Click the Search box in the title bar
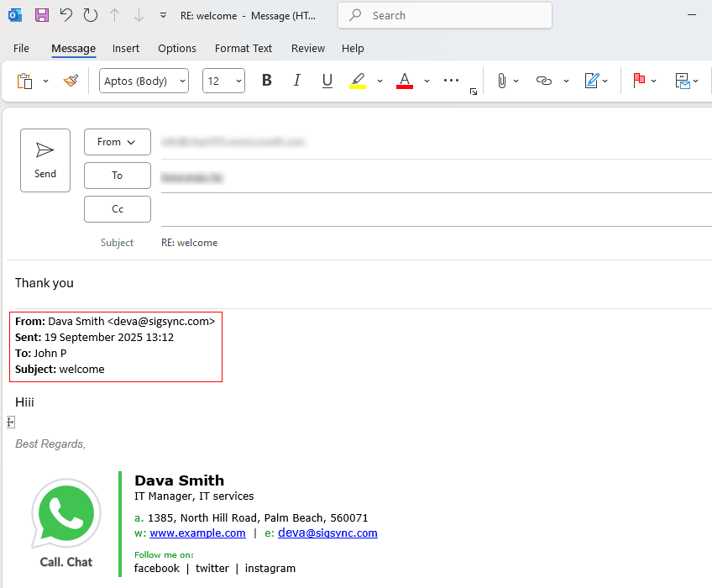712x588 pixels. coord(445,15)
